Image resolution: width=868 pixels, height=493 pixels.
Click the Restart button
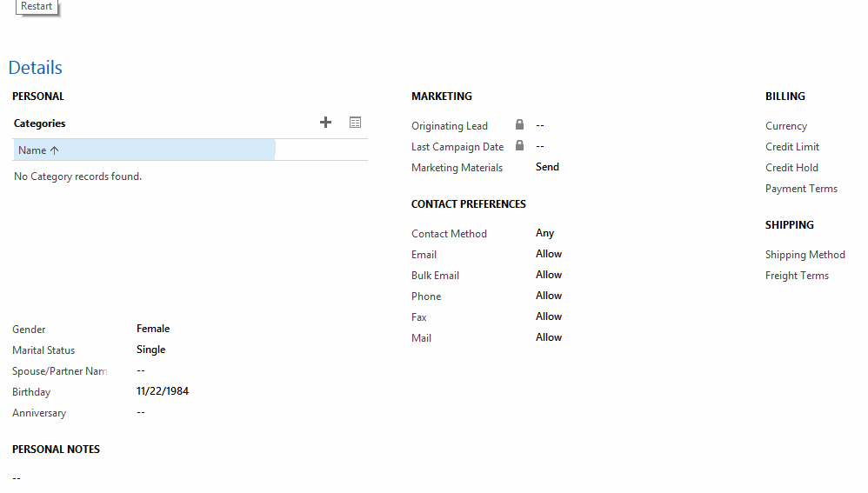click(37, 7)
